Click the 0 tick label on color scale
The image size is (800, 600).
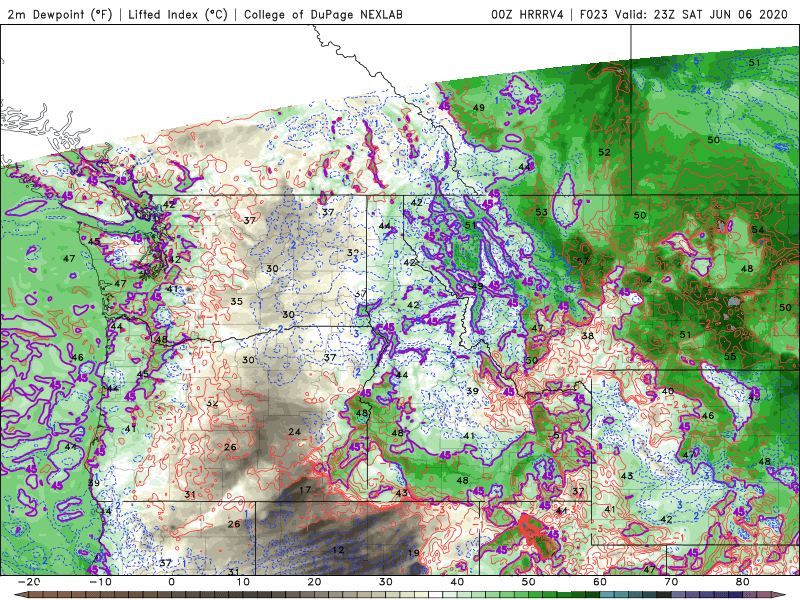(171, 582)
